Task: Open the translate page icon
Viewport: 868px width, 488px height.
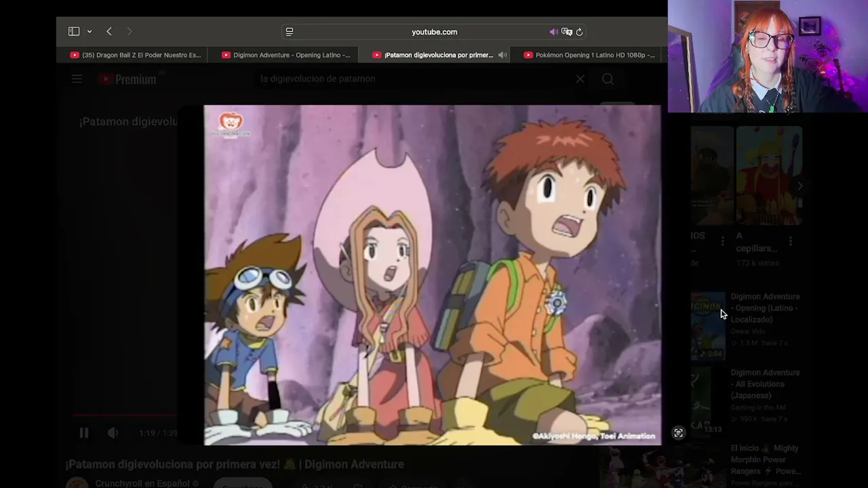Action: (x=567, y=32)
